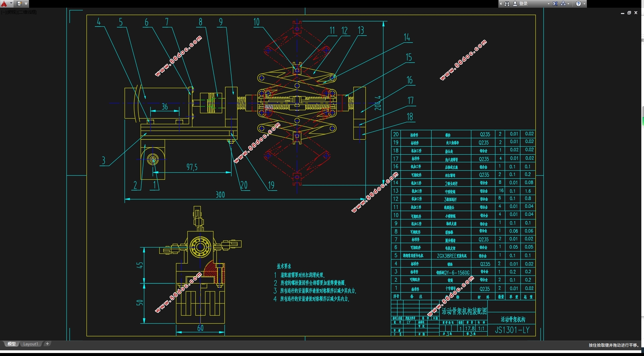Open the Quick Access Toolbar customize dropdown
The height and width of the screenshot is (356, 644).
[26, 4]
